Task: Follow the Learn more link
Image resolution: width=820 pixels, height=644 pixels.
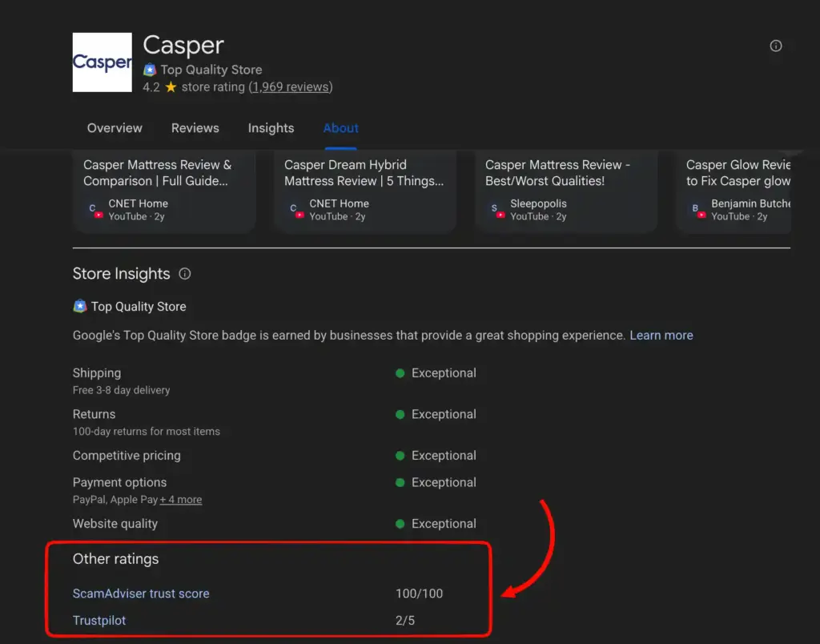Action: click(x=661, y=336)
